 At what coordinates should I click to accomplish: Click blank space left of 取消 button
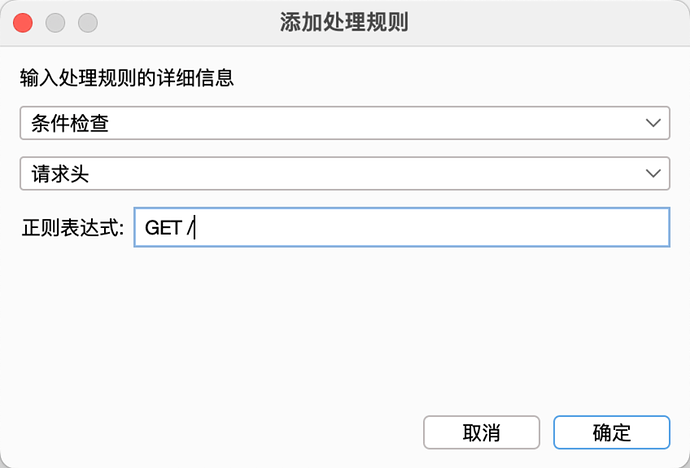(220, 433)
